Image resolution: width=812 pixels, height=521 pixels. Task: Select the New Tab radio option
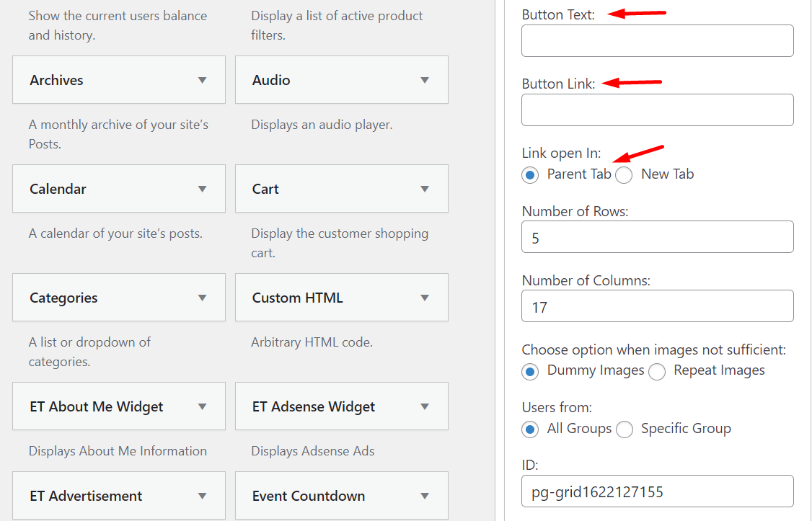pyautogui.click(x=624, y=174)
